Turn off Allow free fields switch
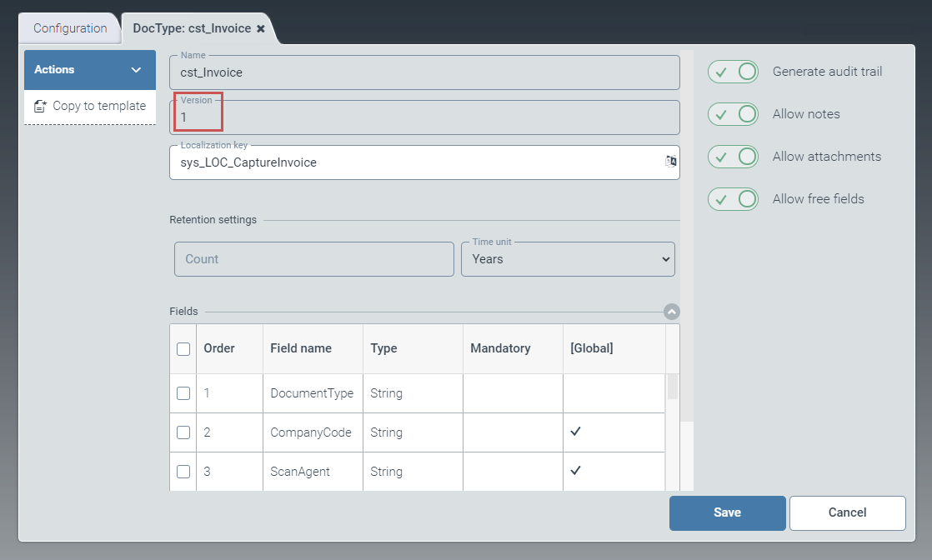Viewport: 932px width, 560px height. click(x=733, y=199)
